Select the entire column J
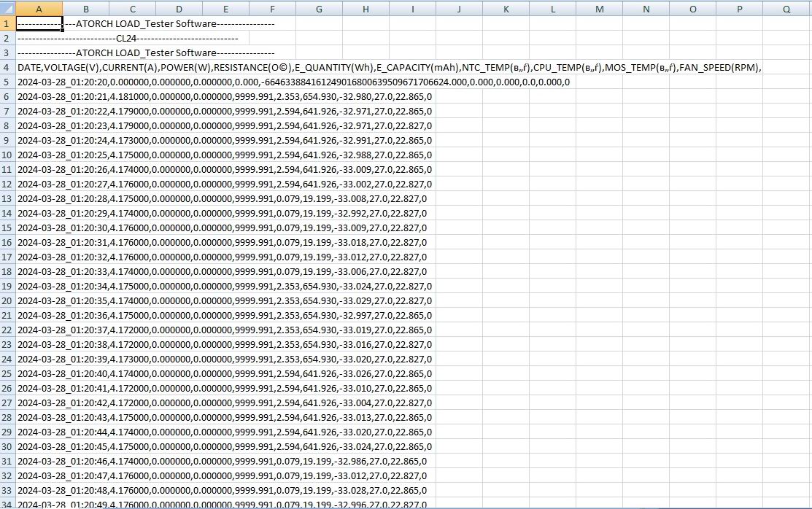The image size is (812, 509). point(459,9)
